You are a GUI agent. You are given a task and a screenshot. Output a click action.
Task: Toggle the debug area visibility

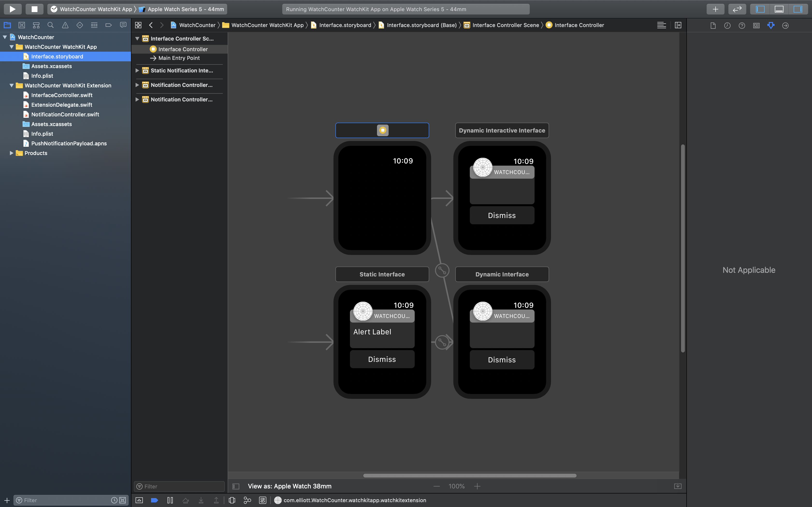[x=779, y=9]
